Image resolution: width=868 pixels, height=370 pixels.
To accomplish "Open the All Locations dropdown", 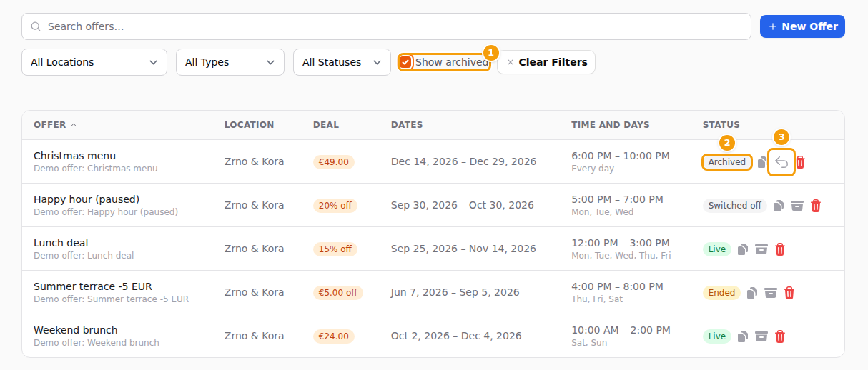I will [x=94, y=62].
